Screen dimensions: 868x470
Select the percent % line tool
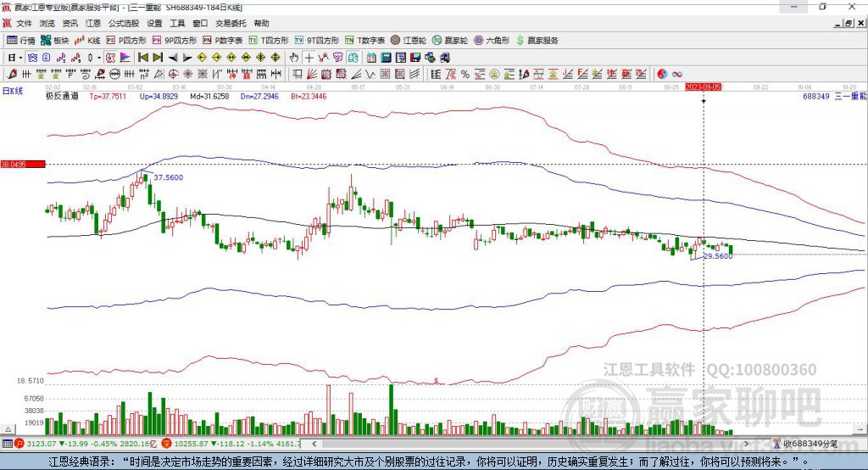[x=465, y=75]
